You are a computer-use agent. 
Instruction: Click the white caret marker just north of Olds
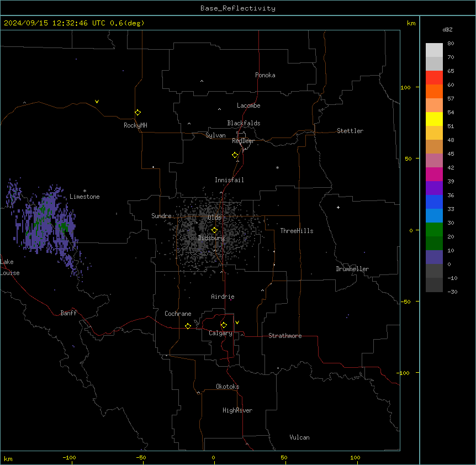(221, 193)
